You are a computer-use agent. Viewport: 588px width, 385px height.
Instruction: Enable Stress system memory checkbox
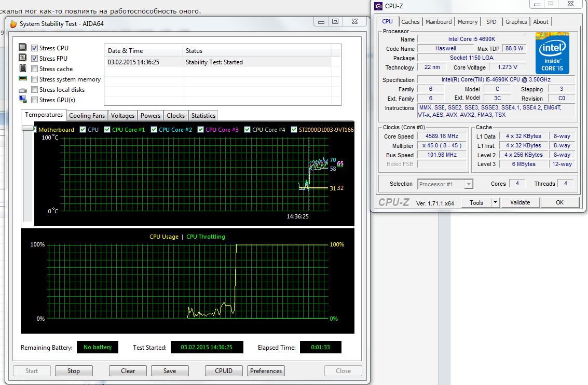click(x=34, y=79)
